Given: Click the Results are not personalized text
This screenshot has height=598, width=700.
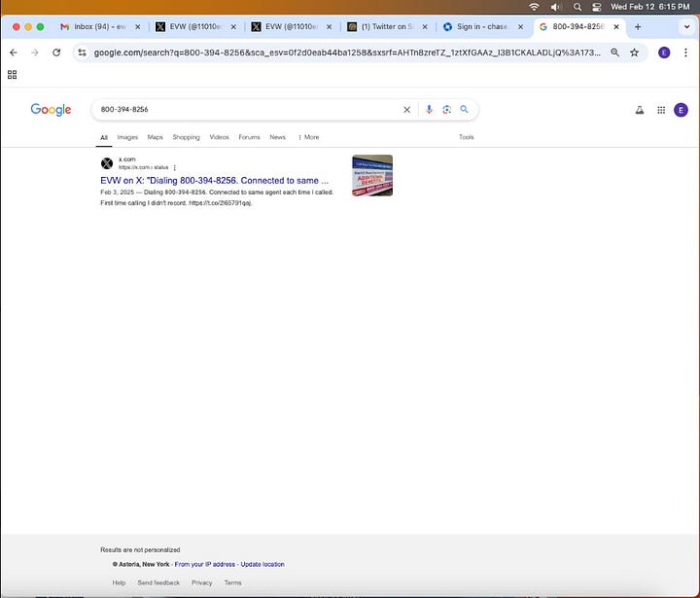Looking at the screenshot, I should coord(140,550).
